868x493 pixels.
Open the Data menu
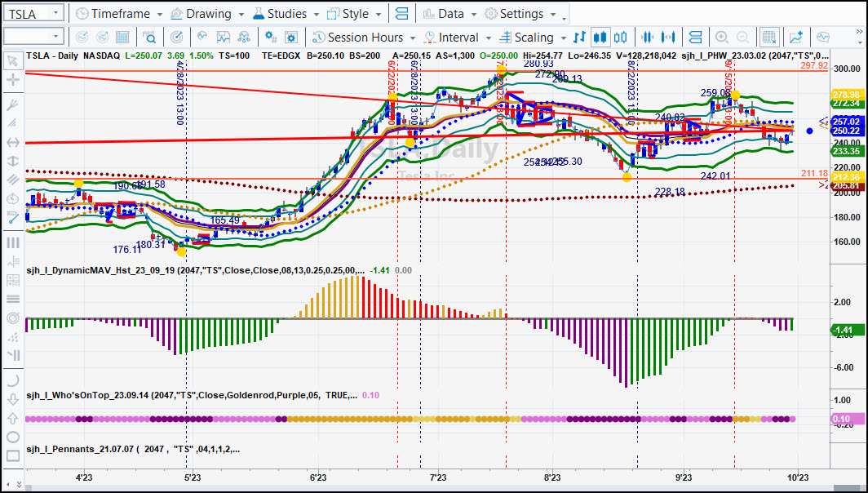(x=449, y=14)
